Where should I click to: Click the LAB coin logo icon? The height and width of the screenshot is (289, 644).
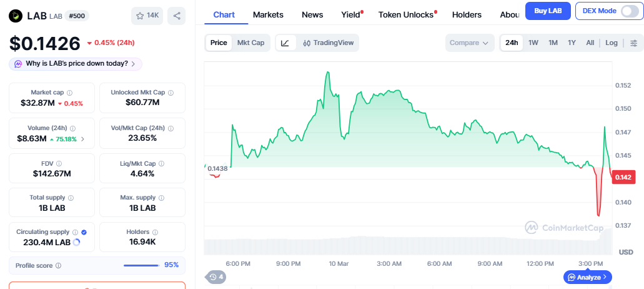(x=16, y=16)
